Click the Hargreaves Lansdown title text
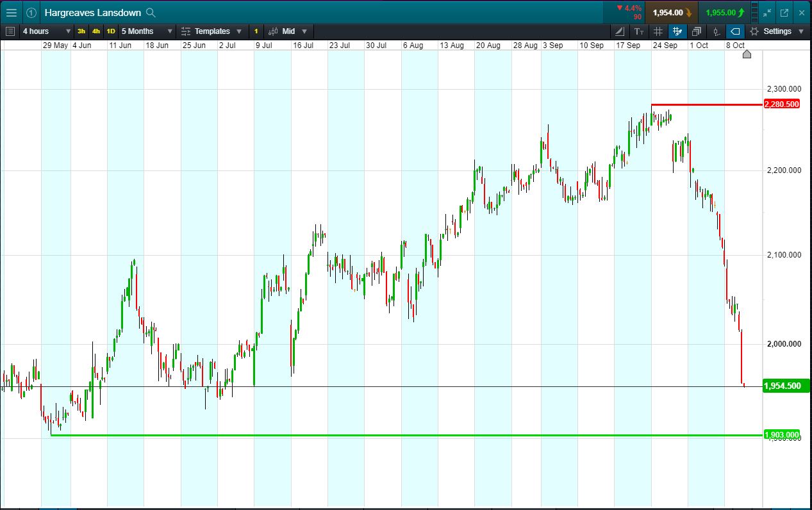 point(92,12)
